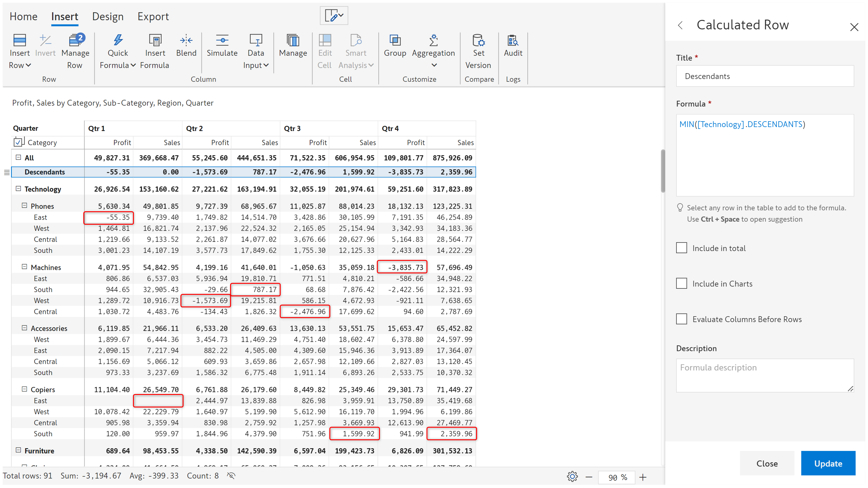Check the Include in Charts option
Image resolution: width=868 pixels, height=488 pixels.
click(681, 283)
